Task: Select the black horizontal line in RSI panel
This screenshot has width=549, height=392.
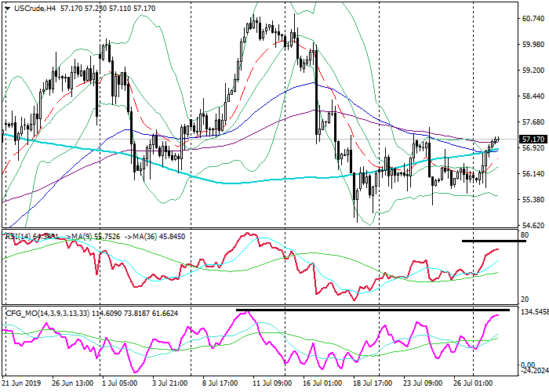Action: coord(493,241)
